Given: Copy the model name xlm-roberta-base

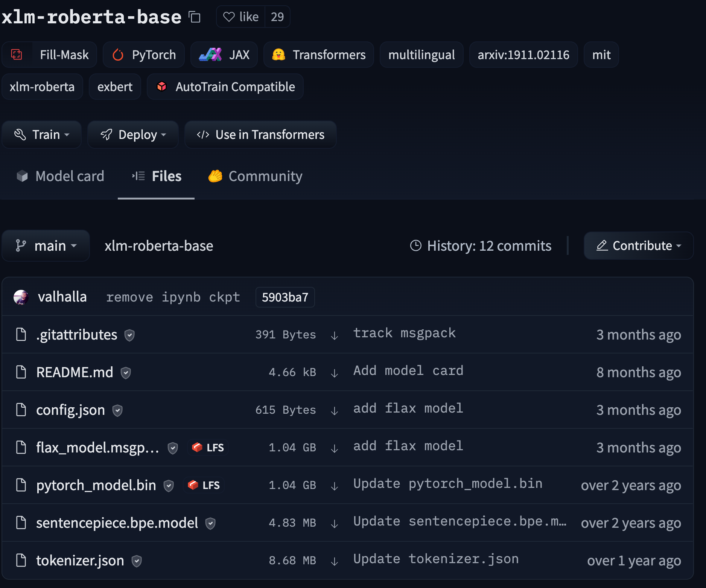Looking at the screenshot, I should pos(195,17).
